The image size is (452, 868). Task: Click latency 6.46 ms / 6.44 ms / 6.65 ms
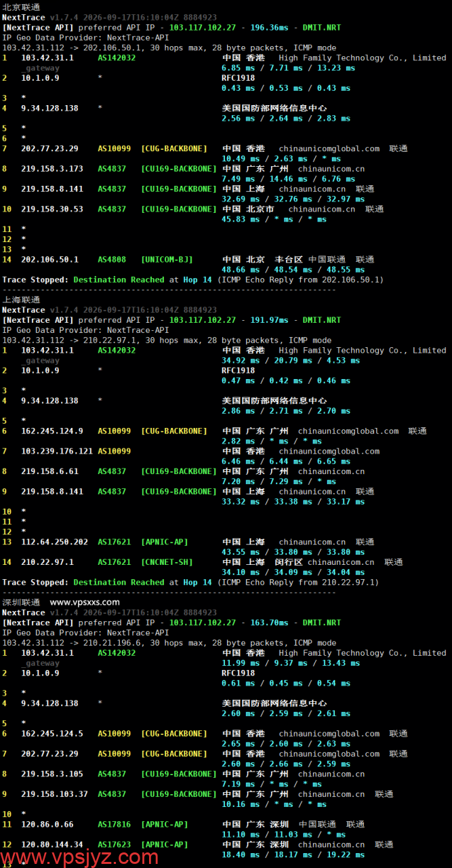286,461
